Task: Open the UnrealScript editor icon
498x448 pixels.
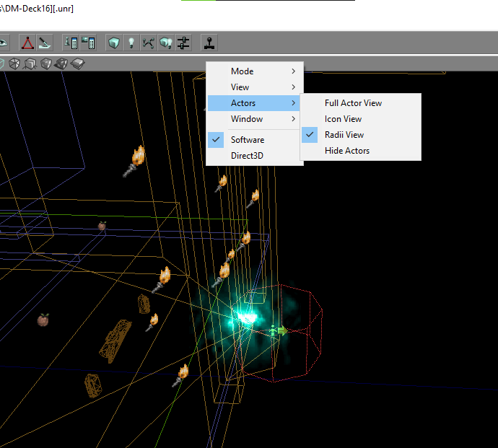Action: click(x=45, y=43)
